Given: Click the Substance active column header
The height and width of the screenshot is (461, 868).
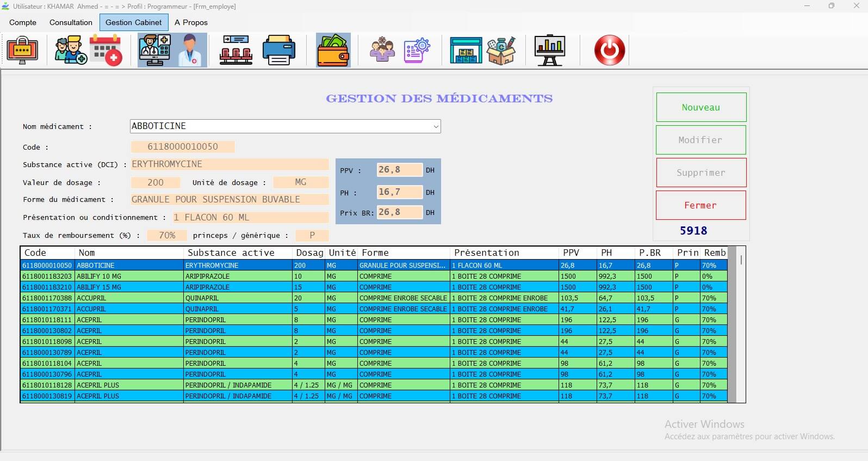Looking at the screenshot, I should click(238, 253).
